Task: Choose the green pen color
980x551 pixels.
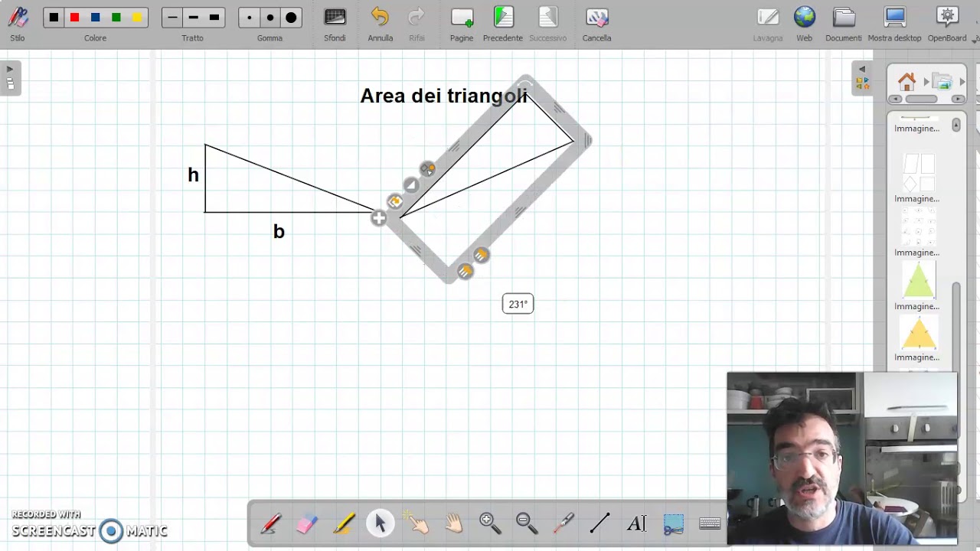Action: 116,18
